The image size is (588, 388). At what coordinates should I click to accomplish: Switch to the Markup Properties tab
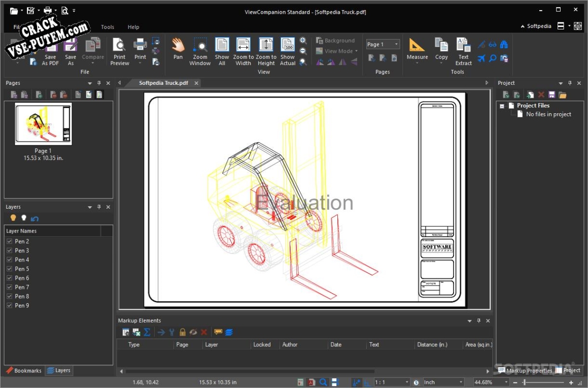(x=525, y=371)
